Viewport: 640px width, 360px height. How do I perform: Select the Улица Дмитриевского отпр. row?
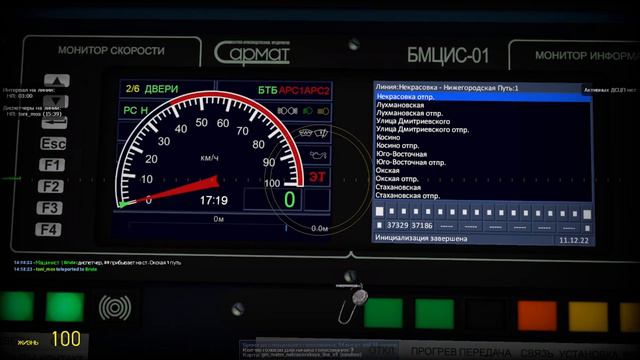tap(483, 130)
